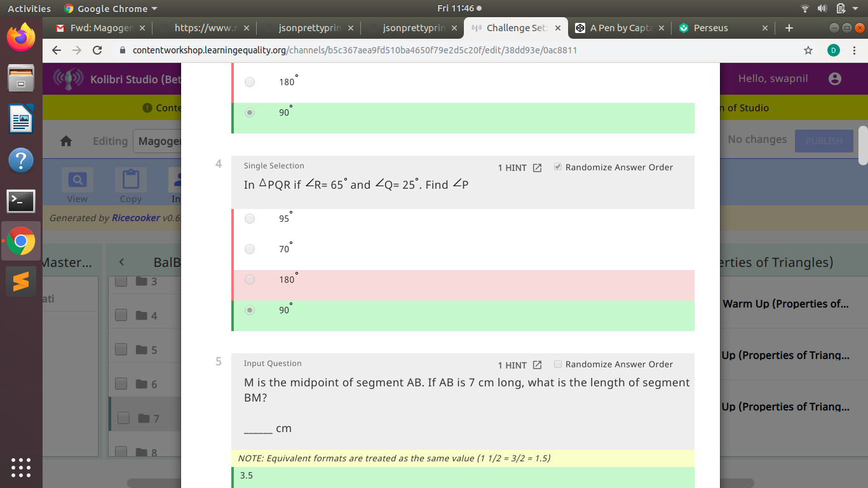This screenshot has width=868, height=488.
Task: Select the View magnifier icon in the toolbar
Action: tap(76, 179)
